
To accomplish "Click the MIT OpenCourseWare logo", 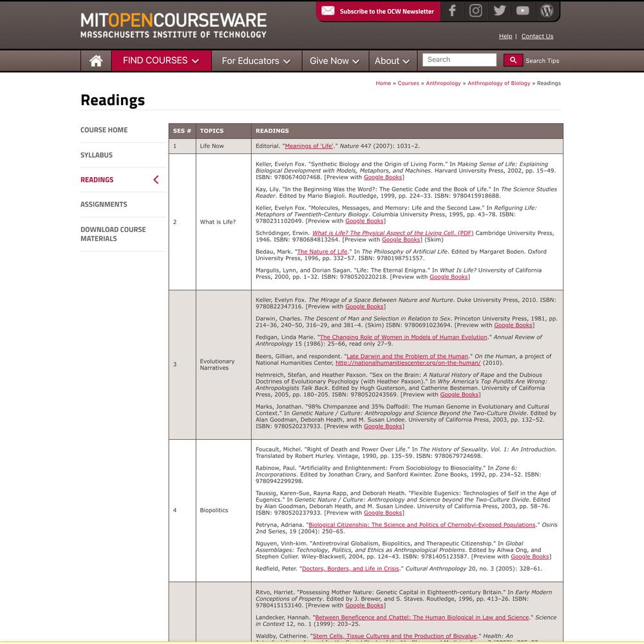I will point(173,25).
